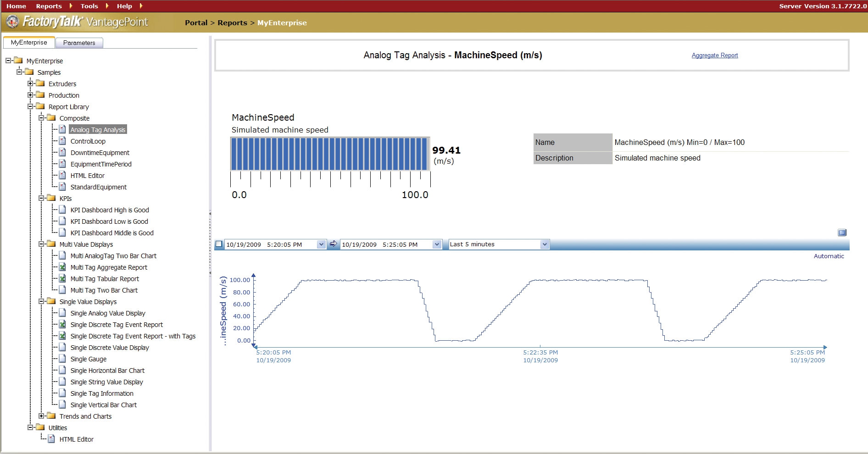Click the Composite HTML Editor report icon
The image size is (868, 454).
coord(62,175)
